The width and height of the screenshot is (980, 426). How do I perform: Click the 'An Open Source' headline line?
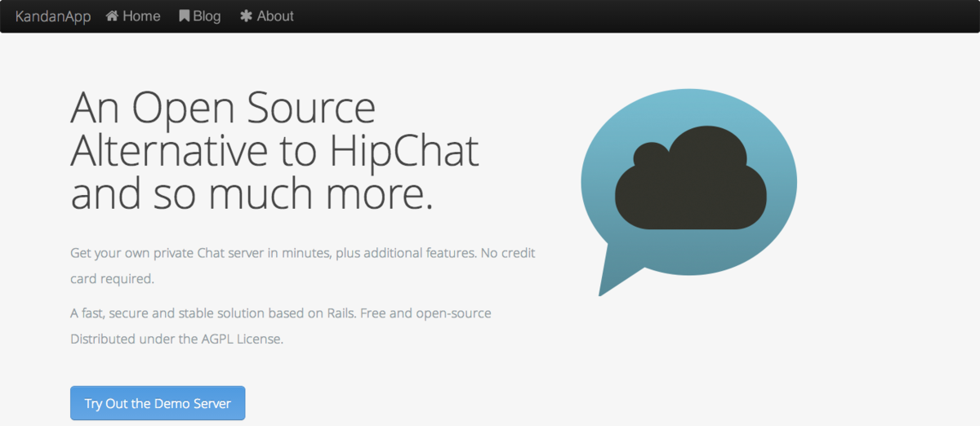point(223,109)
